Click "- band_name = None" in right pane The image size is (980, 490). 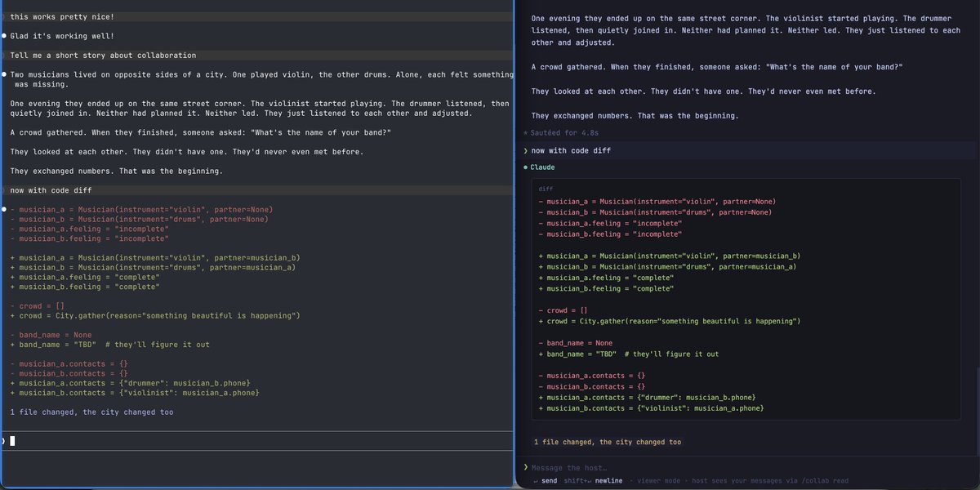click(x=576, y=343)
